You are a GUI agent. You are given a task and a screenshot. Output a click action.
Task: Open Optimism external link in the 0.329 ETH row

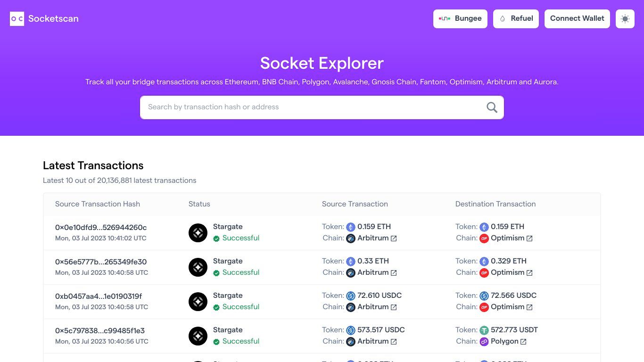pyautogui.click(x=529, y=273)
